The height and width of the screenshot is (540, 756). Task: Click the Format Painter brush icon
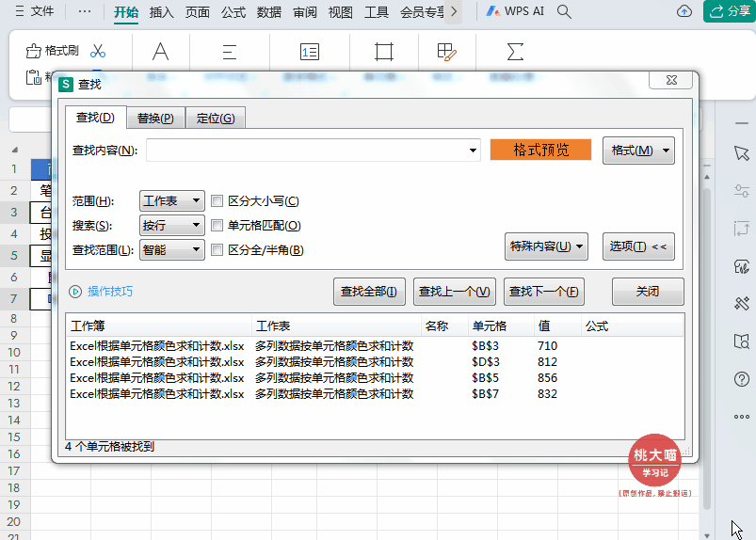coord(33,51)
